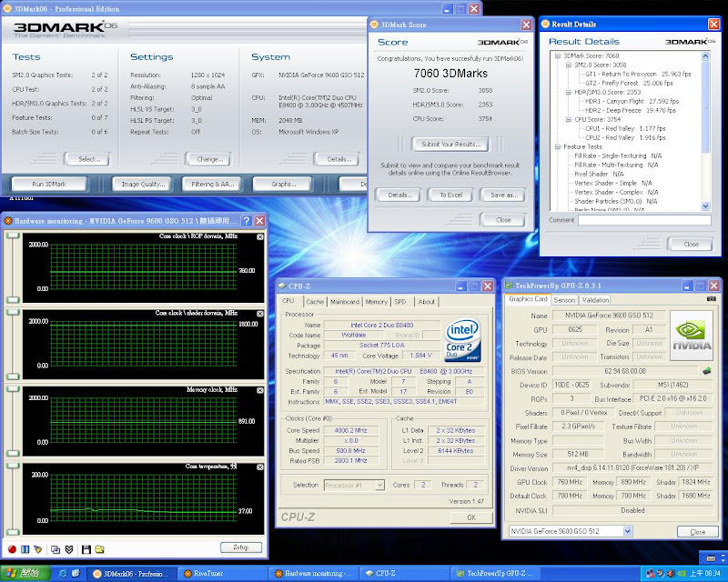
Task: Collapse the 3DMark Score: 7060 tree node
Action: click(x=558, y=55)
